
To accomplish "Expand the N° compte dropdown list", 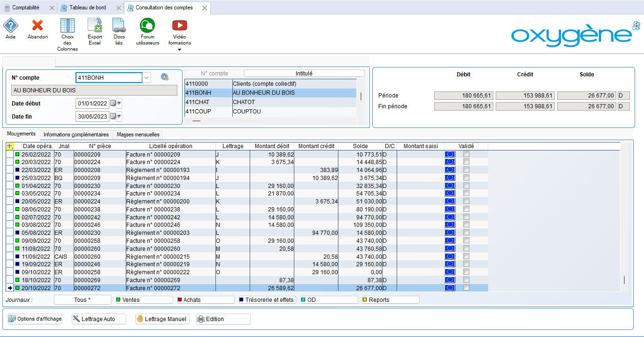I will tap(147, 78).
